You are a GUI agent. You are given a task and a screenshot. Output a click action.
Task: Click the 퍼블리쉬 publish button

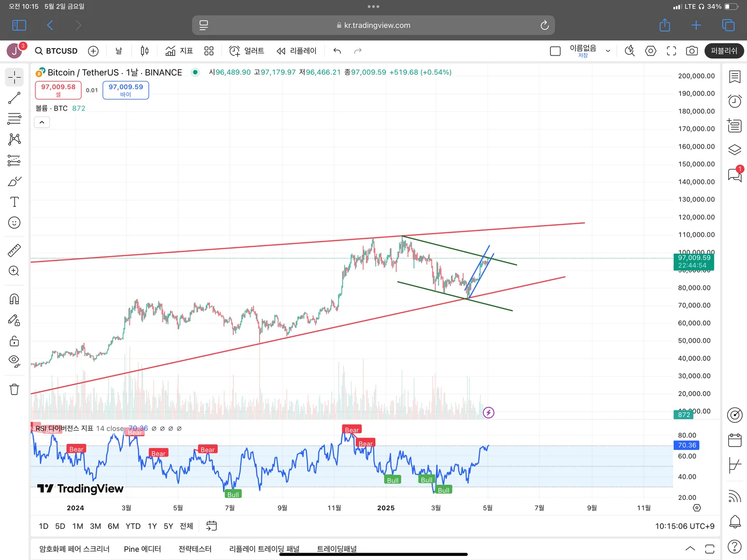[x=724, y=51]
